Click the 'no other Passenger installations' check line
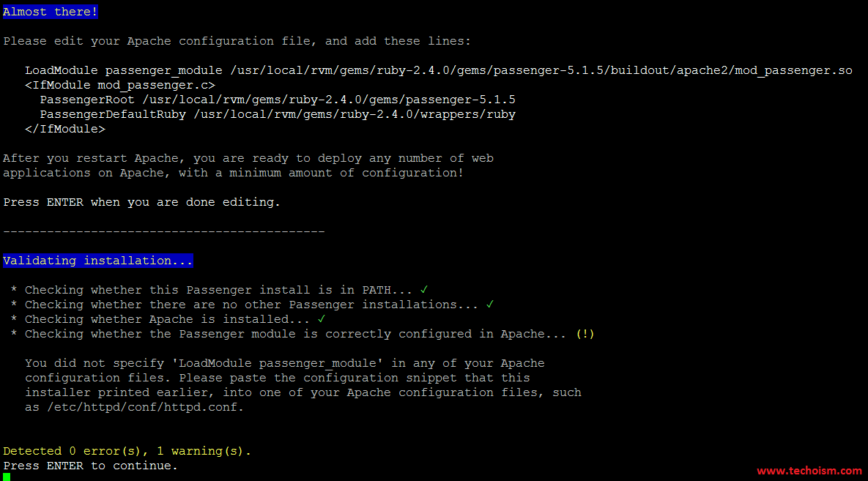Image resolution: width=868 pixels, height=481 pixels. tap(252, 305)
